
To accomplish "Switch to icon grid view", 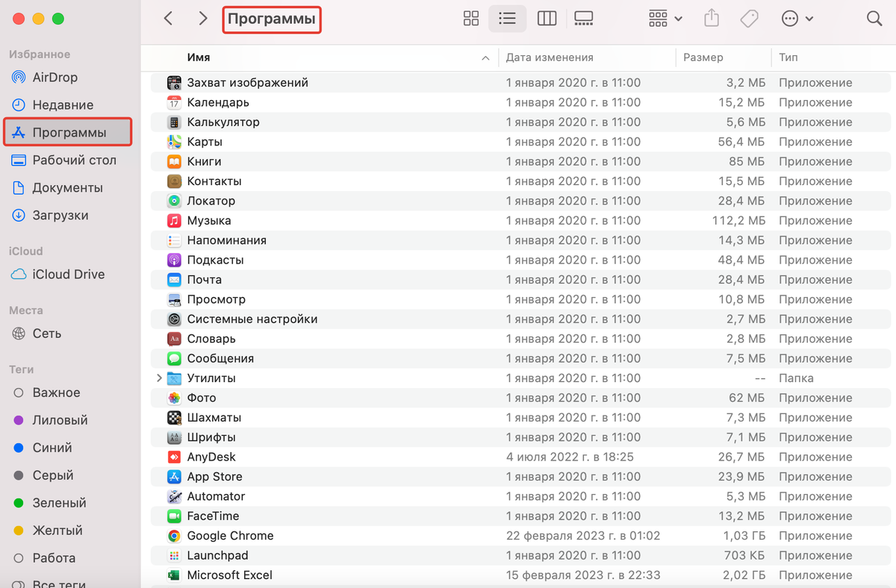I will click(x=471, y=19).
